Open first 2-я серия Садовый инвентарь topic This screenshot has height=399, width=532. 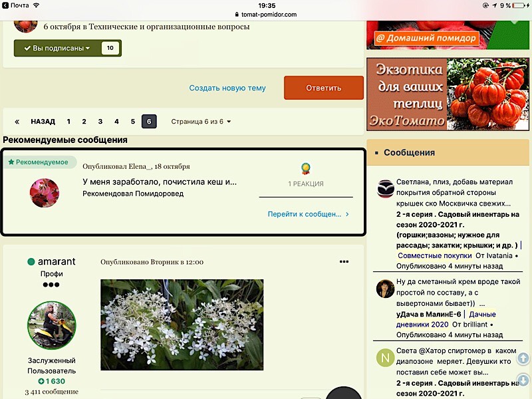(x=458, y=229)
